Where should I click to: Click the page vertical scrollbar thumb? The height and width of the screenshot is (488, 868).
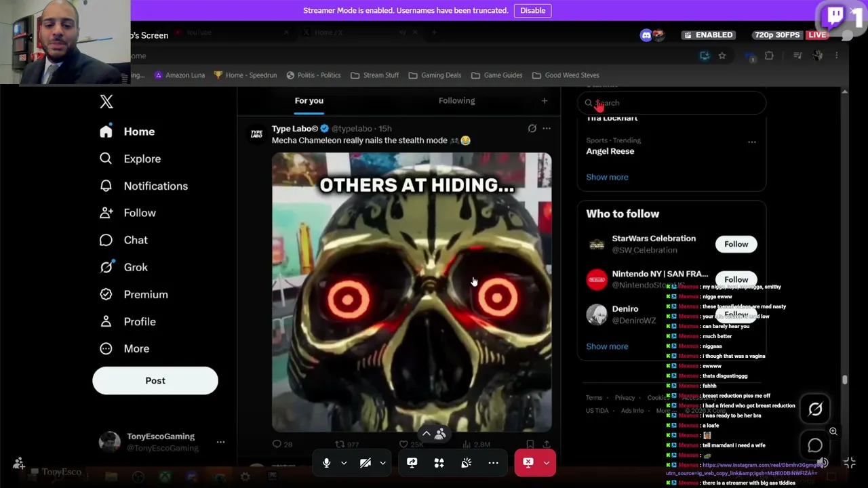pyautogui.click(x=844, y=380)
